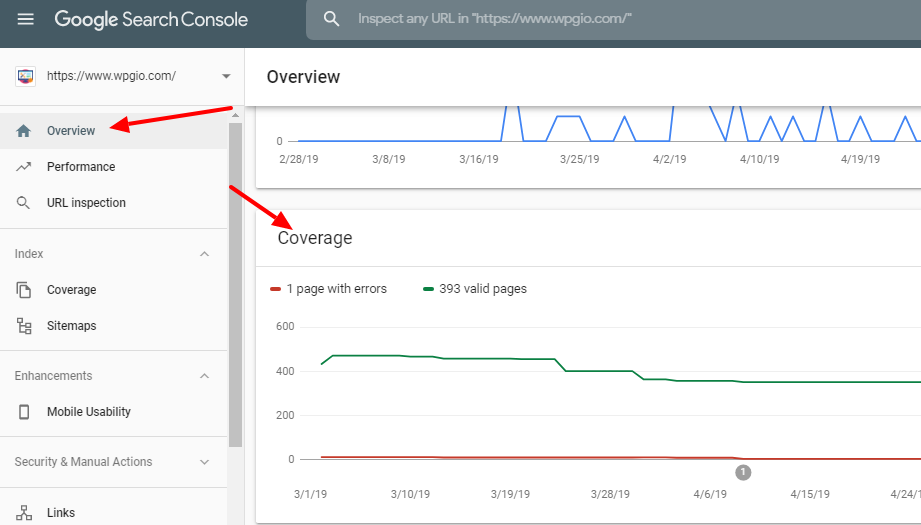Click the sidebar vertical scrollbar thumb

(x=236, y=285)
